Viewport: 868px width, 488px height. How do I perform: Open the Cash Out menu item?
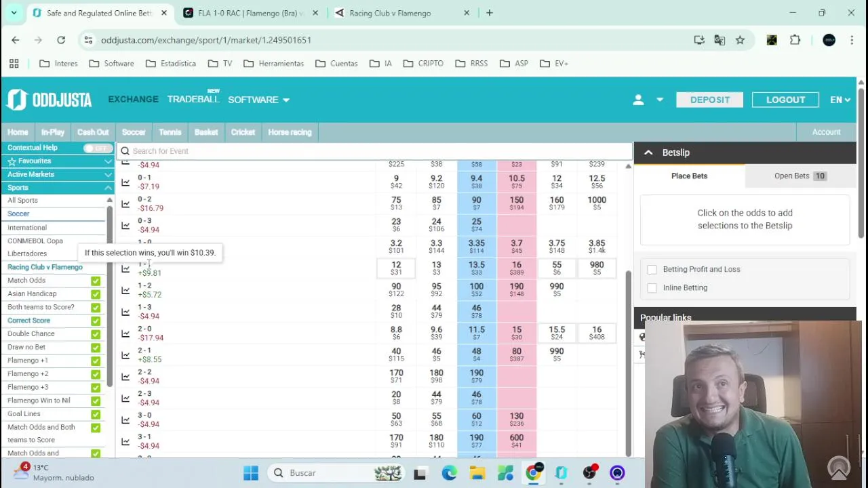coord(93,132)
